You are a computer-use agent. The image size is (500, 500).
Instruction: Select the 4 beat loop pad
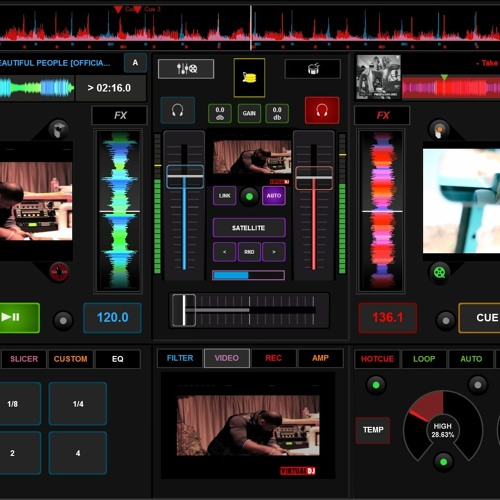(78, 453)
